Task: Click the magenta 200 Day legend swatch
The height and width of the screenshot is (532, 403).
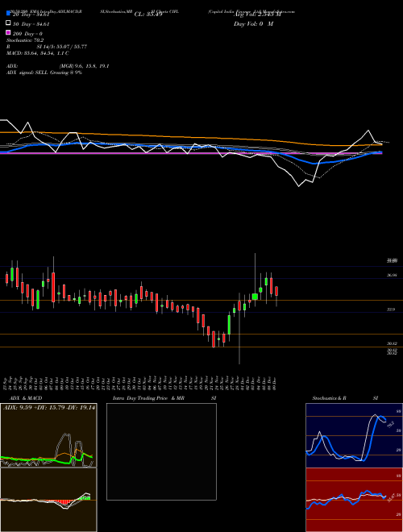Action: [x=8, y=33]
